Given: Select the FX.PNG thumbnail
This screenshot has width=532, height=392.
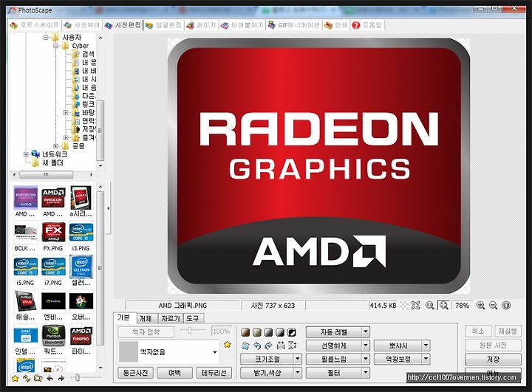Looking at the screenshot, I should coord(53,236).
